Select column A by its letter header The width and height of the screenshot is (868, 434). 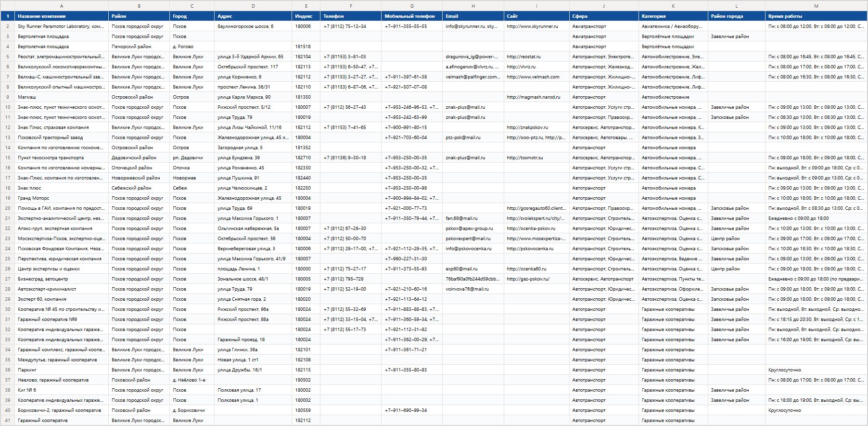[62, 6]
